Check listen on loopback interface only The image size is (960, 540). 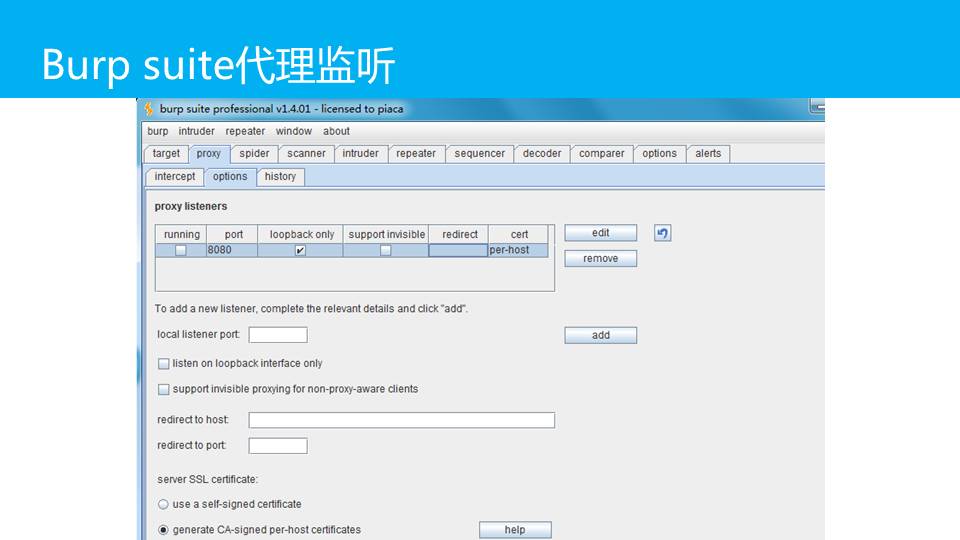pyautogui.click(x=164, y=364)
